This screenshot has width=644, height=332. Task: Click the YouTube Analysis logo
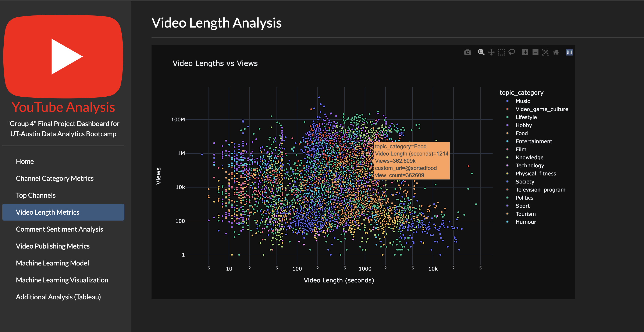point(64,56)
